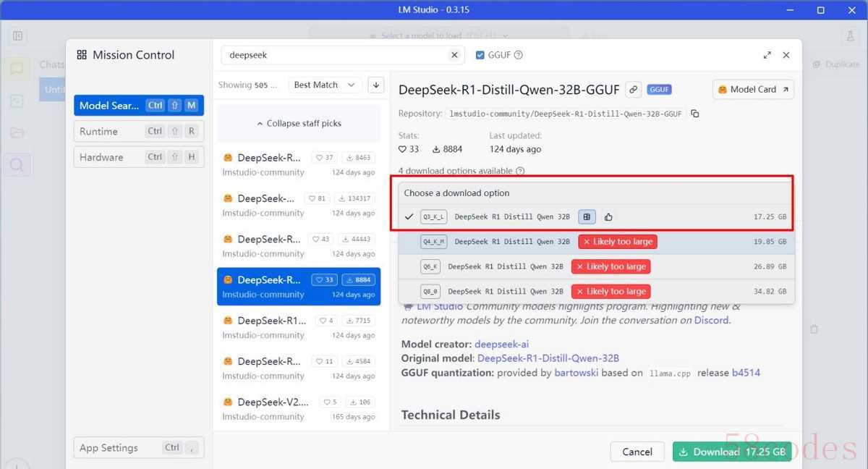The image size is (868, 469).
Task: Select the model result with 44443 downloads
Action: pyautogui.click(x=299, y=245)
